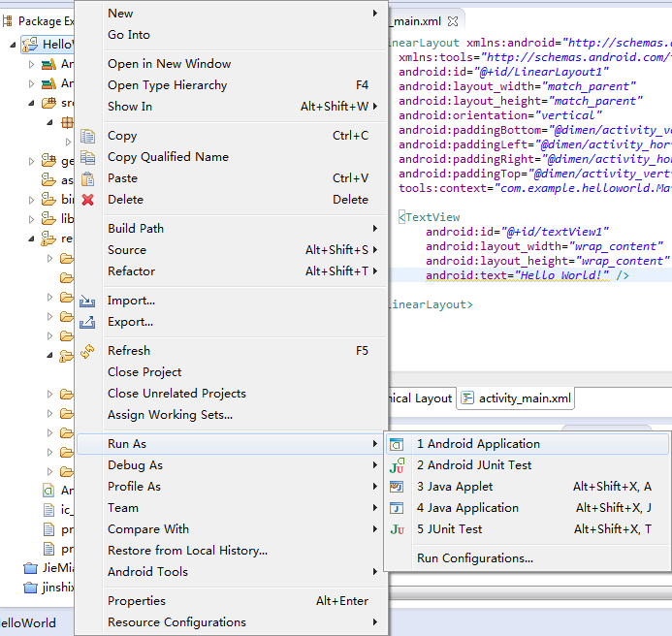The width and height of the screenshot is (672, 636).
Task: Collapse the res folder node
Action: point(31,238)
